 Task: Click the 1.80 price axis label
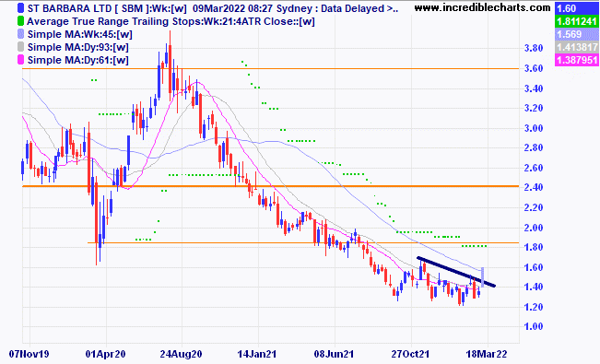534,247
